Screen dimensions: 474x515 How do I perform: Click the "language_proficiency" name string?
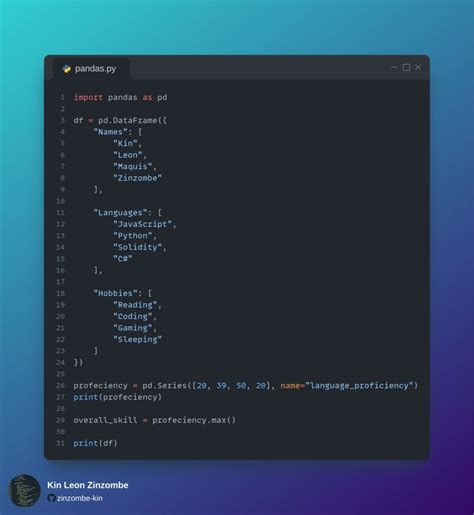(359, 386)
